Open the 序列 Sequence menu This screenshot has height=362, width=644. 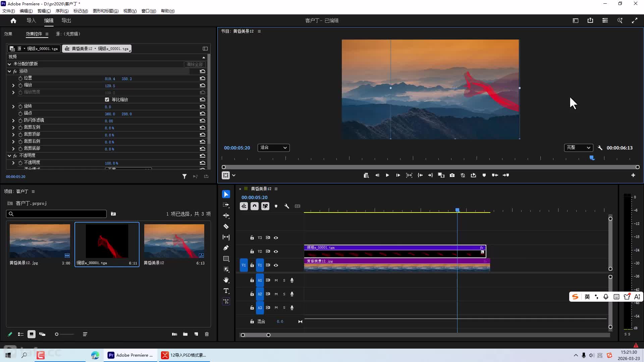[62, 11]
